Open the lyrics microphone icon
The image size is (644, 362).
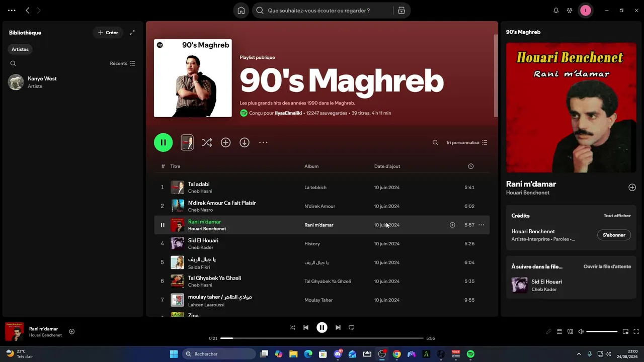[x=549, y=332]
